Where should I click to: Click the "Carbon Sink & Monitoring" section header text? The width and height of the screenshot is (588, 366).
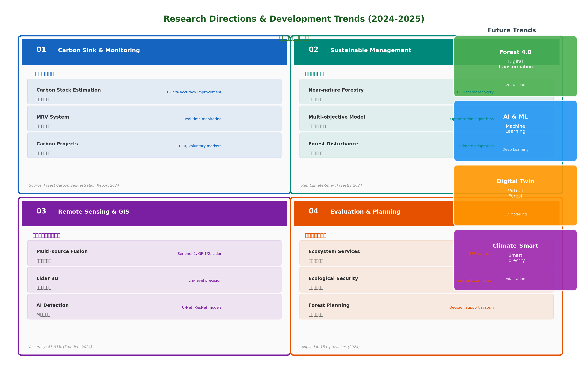point(99,50)
